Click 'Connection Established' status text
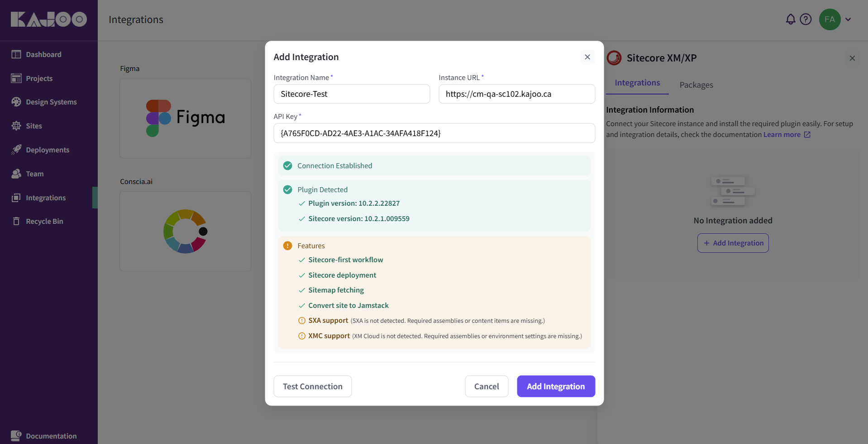 click(335, 166)
